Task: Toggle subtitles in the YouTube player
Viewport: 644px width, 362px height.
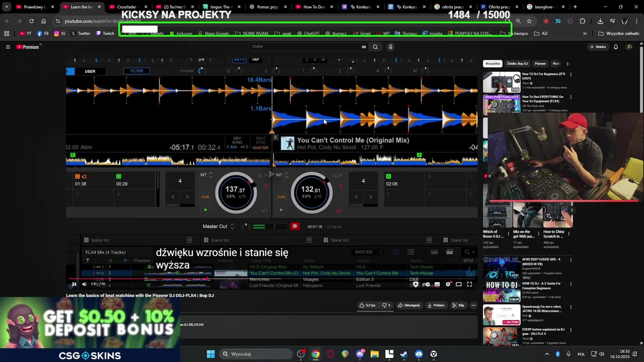Action: point(437,285)
